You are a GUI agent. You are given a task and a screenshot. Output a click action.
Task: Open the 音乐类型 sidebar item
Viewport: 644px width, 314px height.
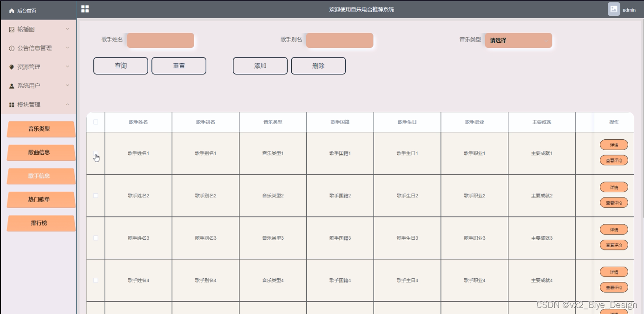tap(41, 129)
